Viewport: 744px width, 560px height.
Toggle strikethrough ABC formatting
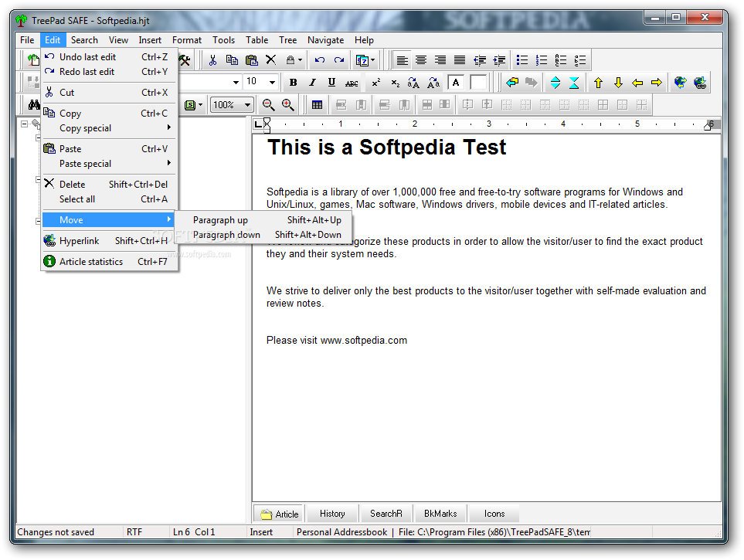click(352, 83)
